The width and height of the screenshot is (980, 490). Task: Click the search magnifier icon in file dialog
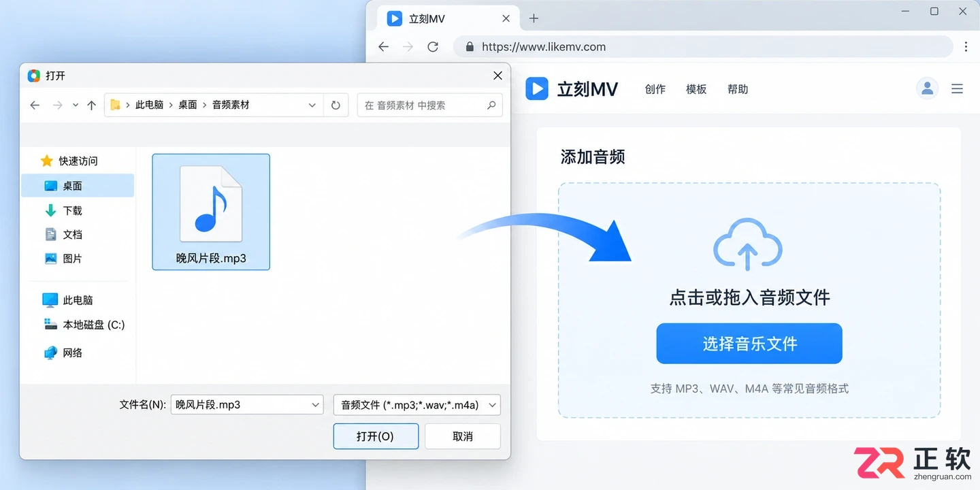(x=491, y=105)
